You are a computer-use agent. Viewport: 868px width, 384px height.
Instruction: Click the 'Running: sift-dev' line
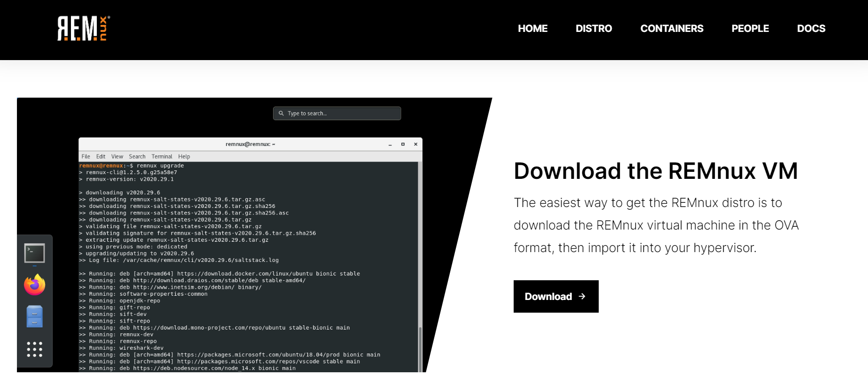[x=113, y=314]
